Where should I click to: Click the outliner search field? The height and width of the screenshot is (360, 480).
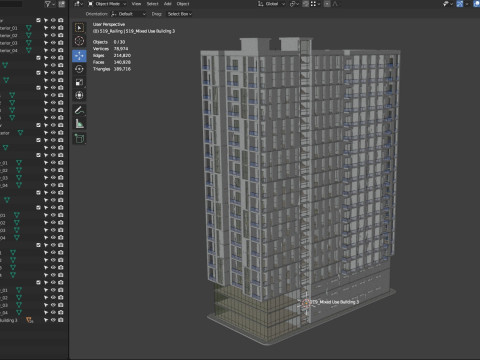pyautogui.click(x=11, y=4)
